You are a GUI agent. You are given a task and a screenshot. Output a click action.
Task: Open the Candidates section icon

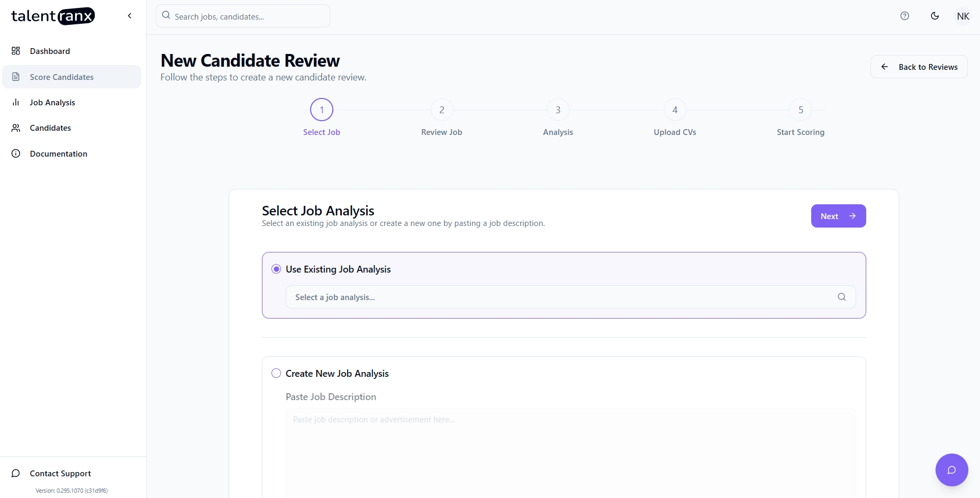(15, 128)
